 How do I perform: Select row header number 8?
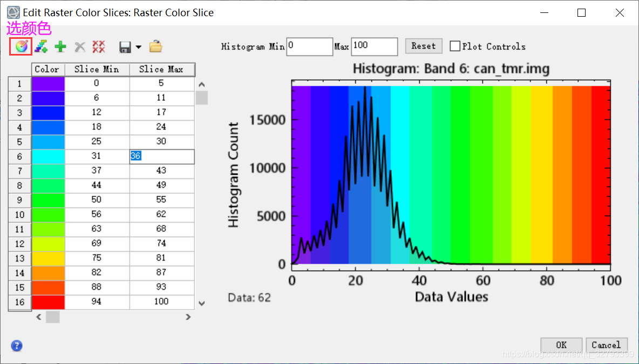point(19,186)
